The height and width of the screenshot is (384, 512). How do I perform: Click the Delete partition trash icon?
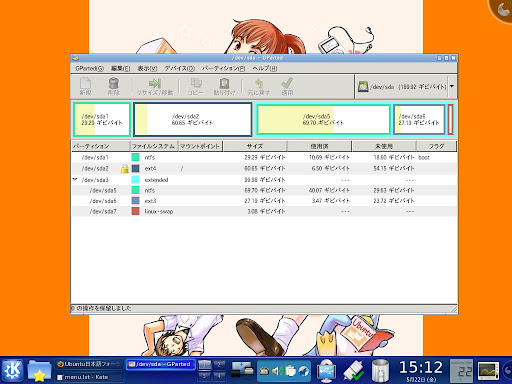[113, 84]
